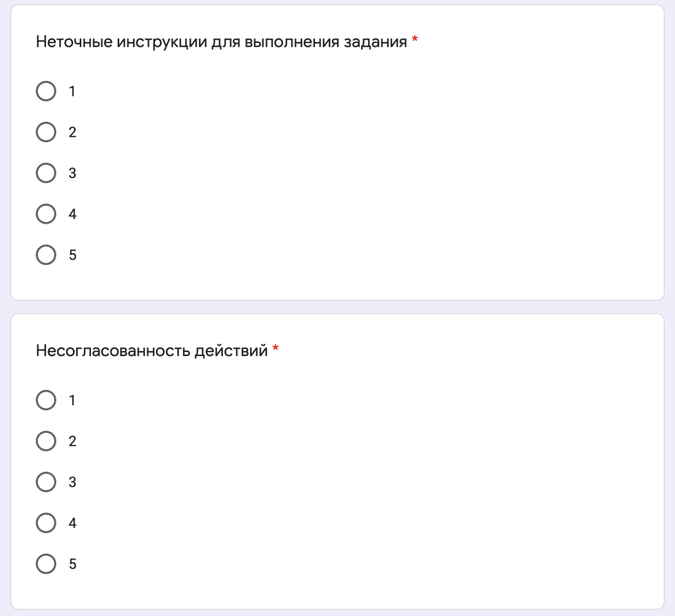
Task: Click the digit label 3 in Несогласованность действий card
Action: click(72, 482)
